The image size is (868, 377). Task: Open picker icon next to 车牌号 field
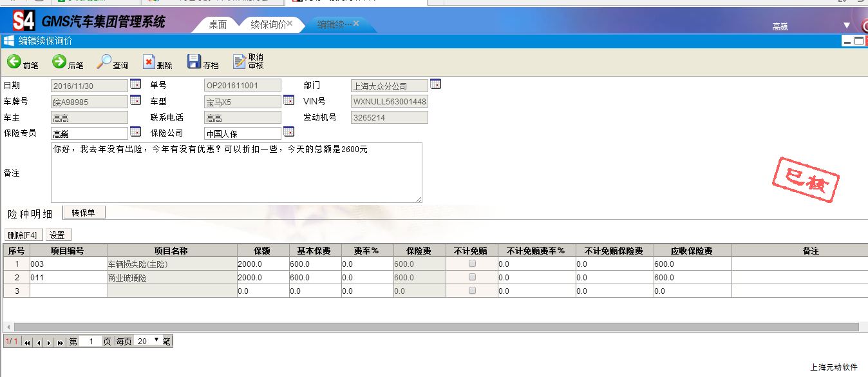click(x=135, y=100)
